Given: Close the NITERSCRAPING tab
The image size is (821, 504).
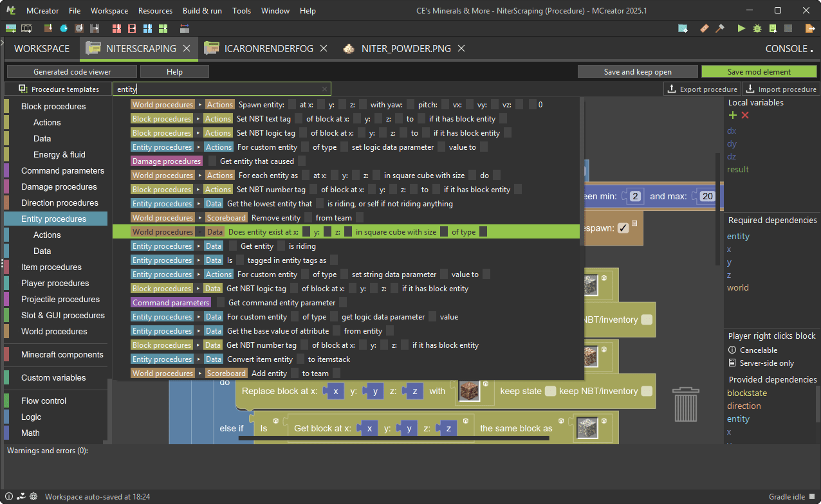Looking at the screenshot, I should [x=187, y=48].
